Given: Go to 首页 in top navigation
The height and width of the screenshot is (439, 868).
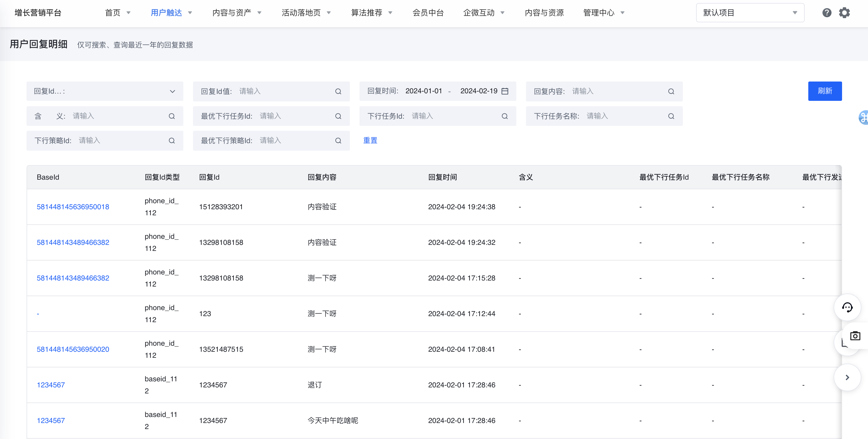Looking at the screenshot, I should 112,13.
